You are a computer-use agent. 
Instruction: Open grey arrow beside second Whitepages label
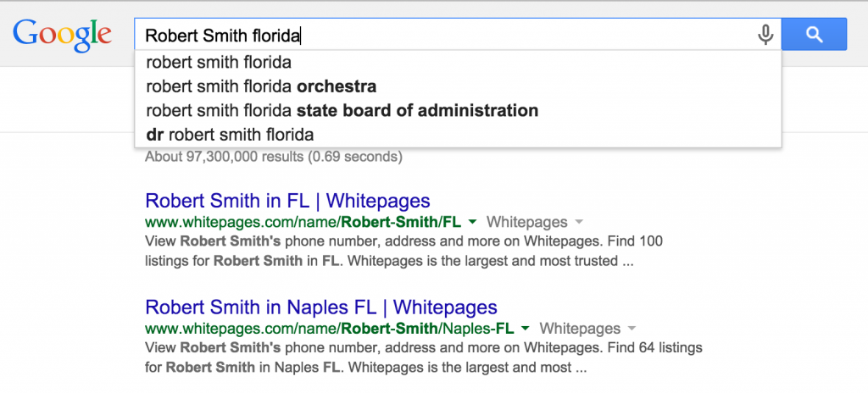(632, 328)
